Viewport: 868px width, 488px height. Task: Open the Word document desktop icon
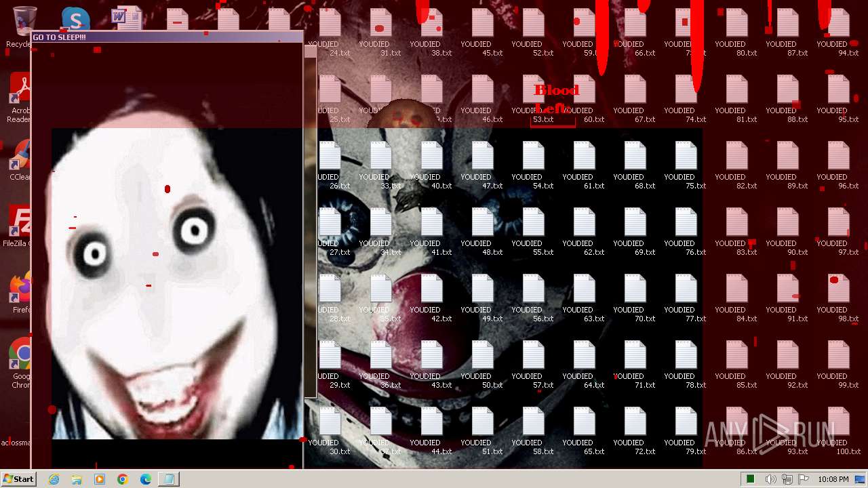pos(126,19)
